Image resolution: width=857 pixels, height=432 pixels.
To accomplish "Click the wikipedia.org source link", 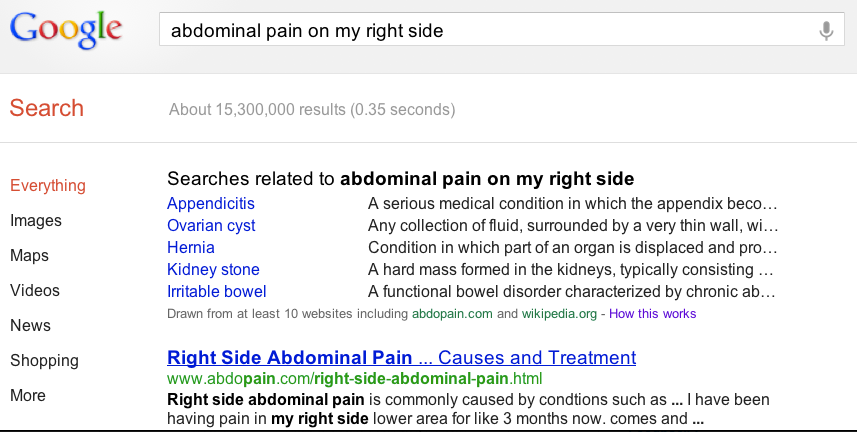I will [x=559, y=314].
